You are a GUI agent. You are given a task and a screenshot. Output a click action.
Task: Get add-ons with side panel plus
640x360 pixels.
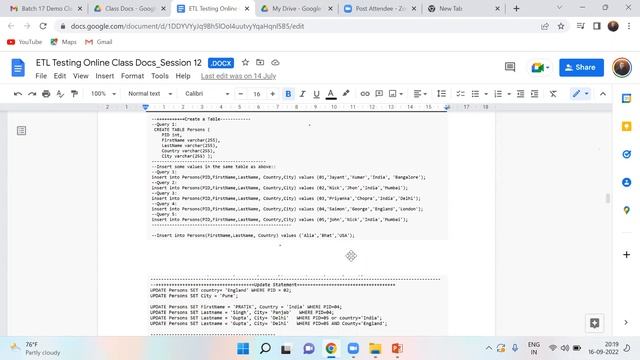[627, 255]
